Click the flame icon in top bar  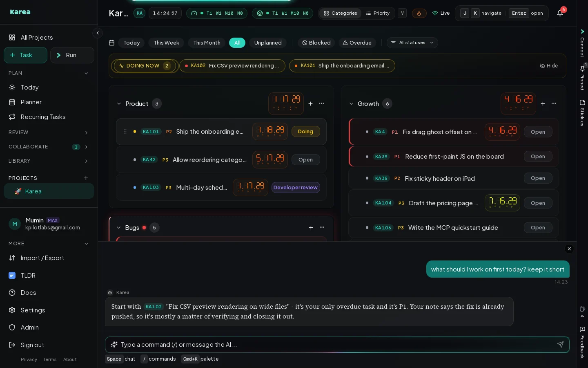(x=419, y=13)
